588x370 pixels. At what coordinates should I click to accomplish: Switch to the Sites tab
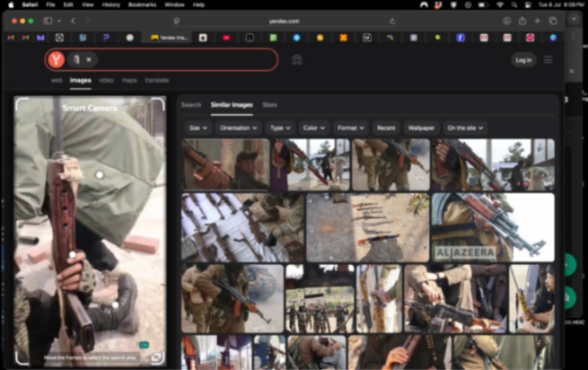269,105
